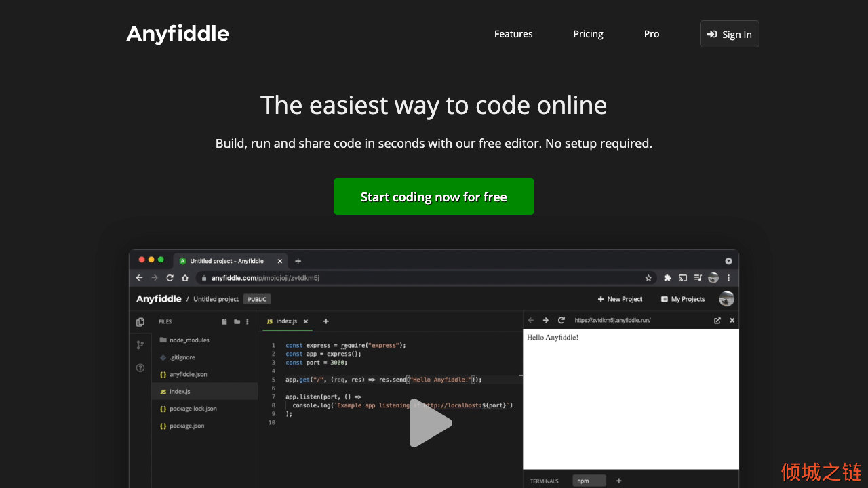Click the preview URL zvtdkm5j.anyfiddle.run
The image size is (868, 488).
click(x=612, y=320)
